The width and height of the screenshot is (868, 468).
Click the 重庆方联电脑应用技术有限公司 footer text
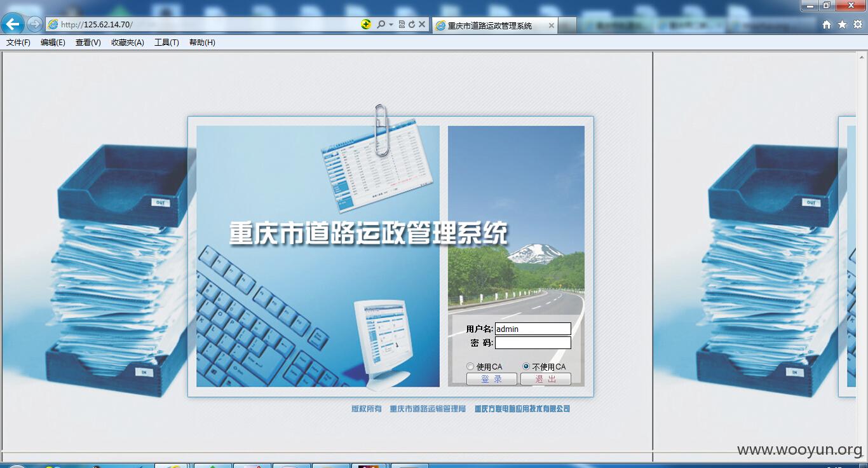pyautogui.click(x=522, y=409)
